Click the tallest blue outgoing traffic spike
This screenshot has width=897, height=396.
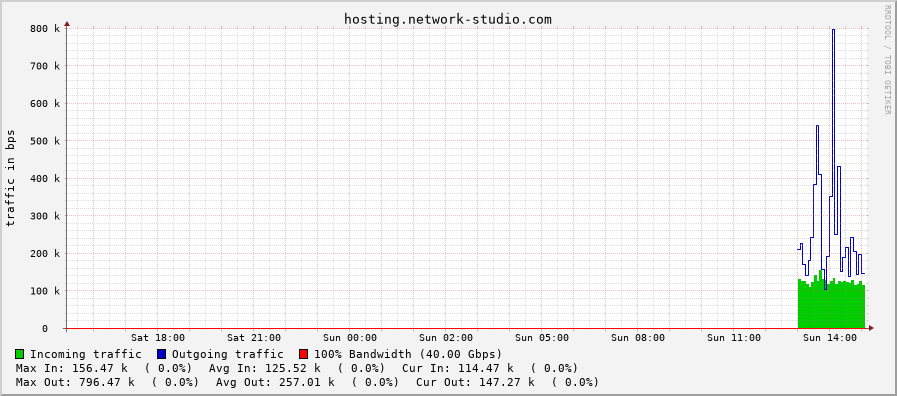834,132
